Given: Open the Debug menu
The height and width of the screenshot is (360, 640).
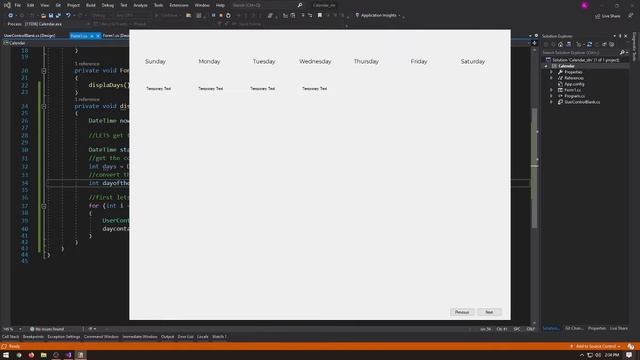Looking at the screenshot, I should pos(108,5).
